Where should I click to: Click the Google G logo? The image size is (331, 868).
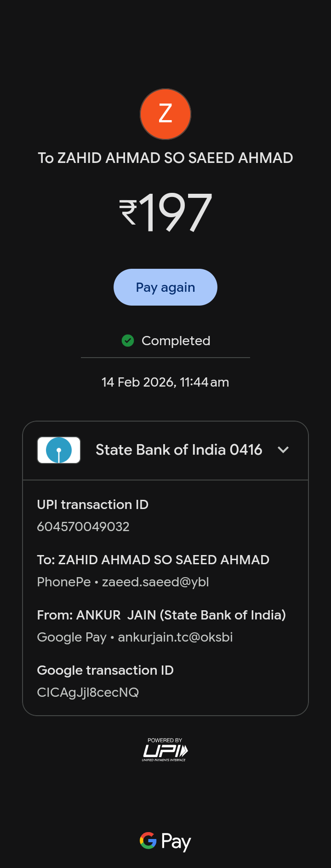point(148,840)
